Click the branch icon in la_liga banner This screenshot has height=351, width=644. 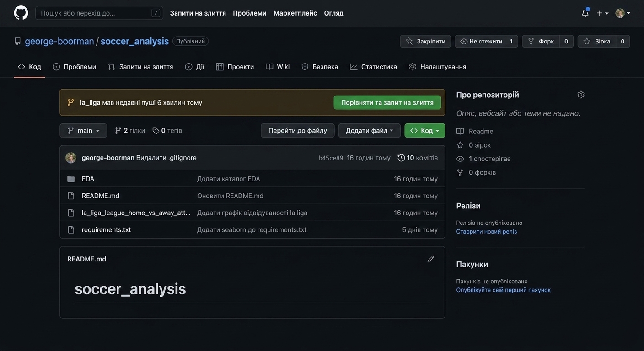70,102
